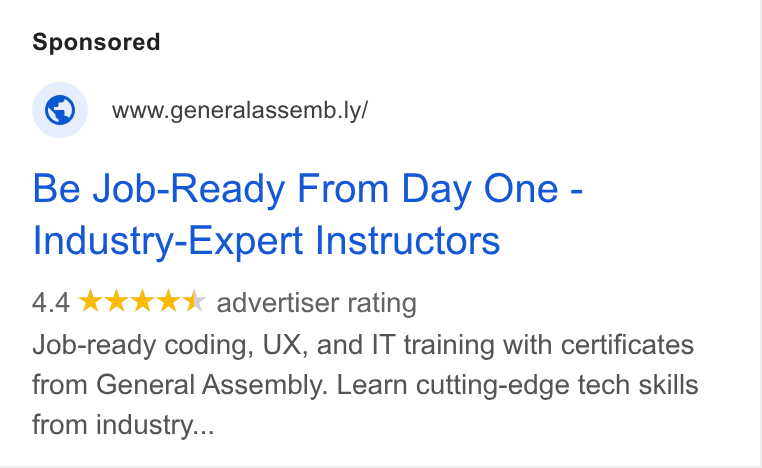Click the second gold rating star
The width and height of the screenshot is (762, 468).
pyautogui.click(x=117, y=300)
